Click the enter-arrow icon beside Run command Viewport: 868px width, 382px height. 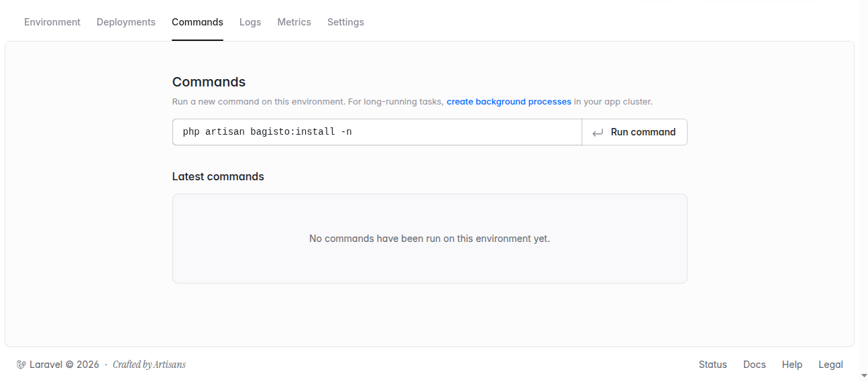tap(598, 133)
